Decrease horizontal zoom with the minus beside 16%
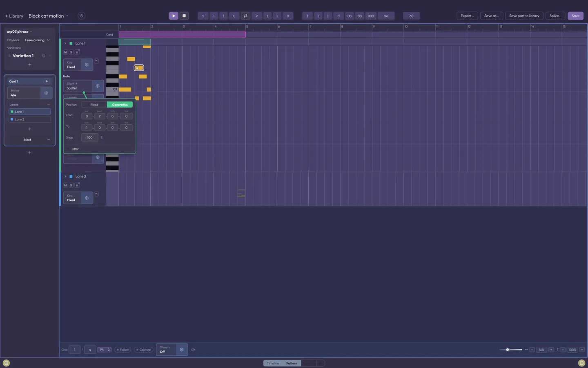This screenshot has width=588, height=368. pos(532,350)
